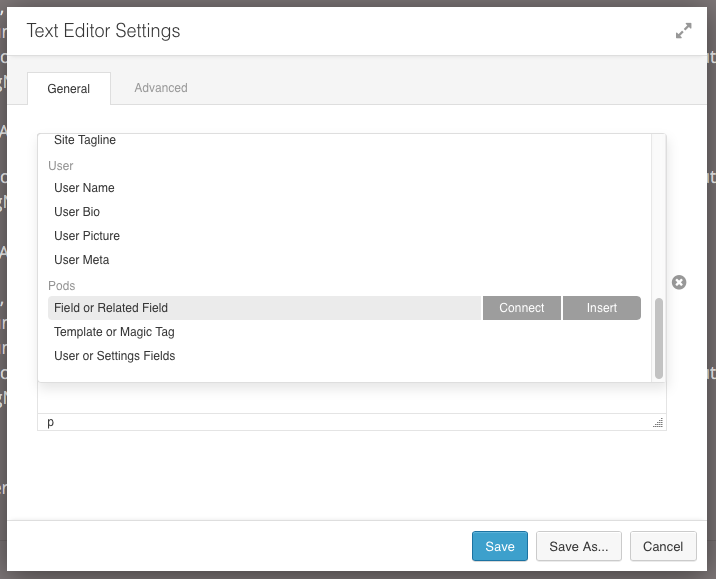Select Field or Related Field row
The width and height of the screenshot is (716, 579).
tap(111, 308)
